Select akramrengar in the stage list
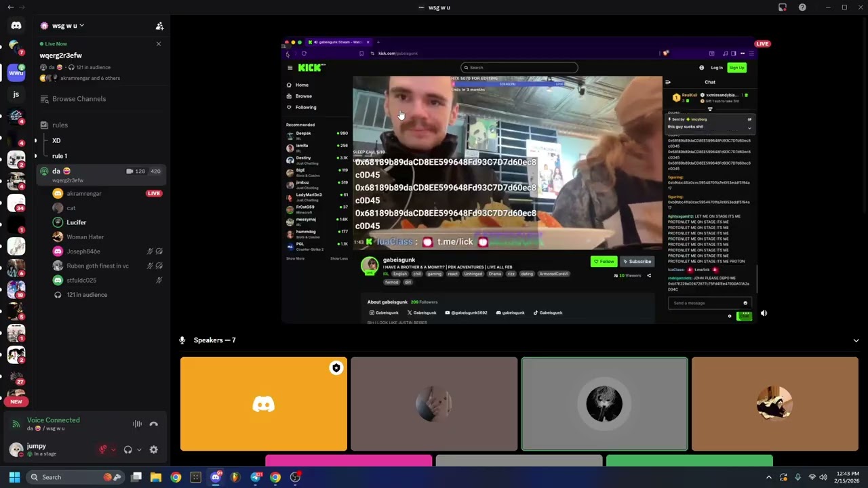The width and height of the screenshot is (868, 488). pos(83,194)
